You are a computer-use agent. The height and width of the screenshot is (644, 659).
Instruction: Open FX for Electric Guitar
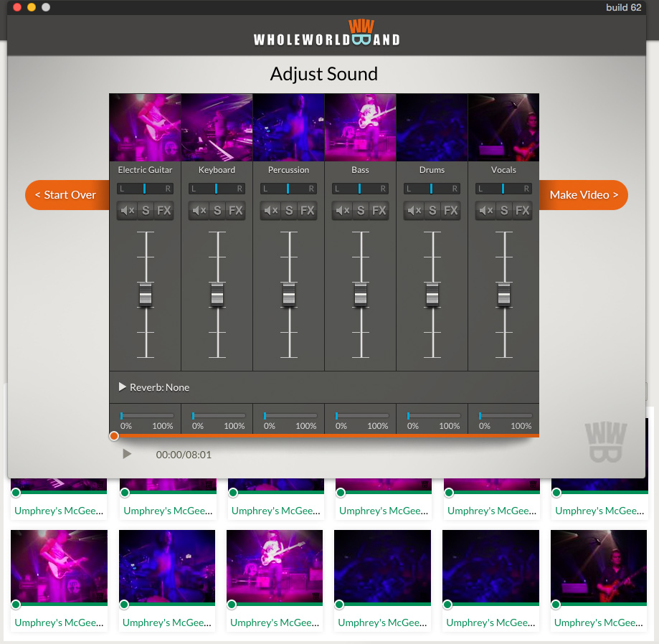click(164, 211)
